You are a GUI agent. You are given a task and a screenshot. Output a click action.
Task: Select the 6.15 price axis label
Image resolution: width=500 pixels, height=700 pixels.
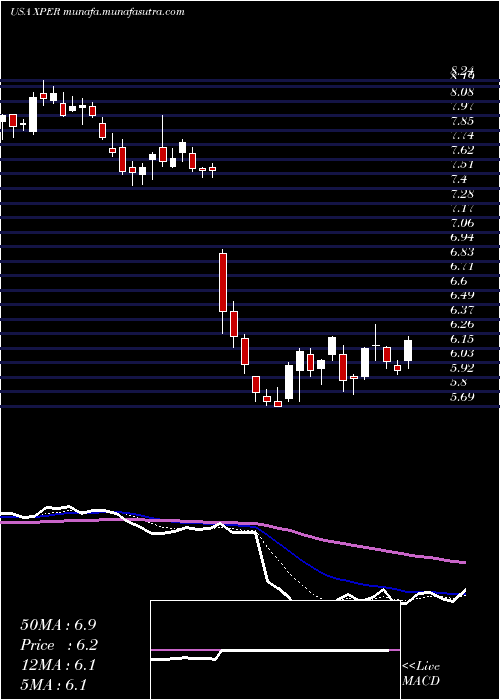click(462, 339)
